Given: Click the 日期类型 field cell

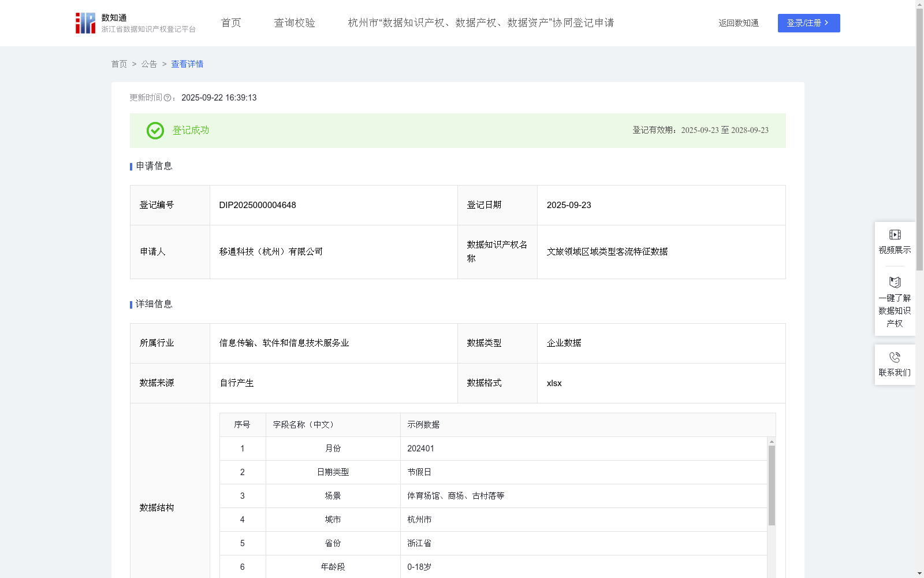Looking at the screenshot, I should click(333, 472).
